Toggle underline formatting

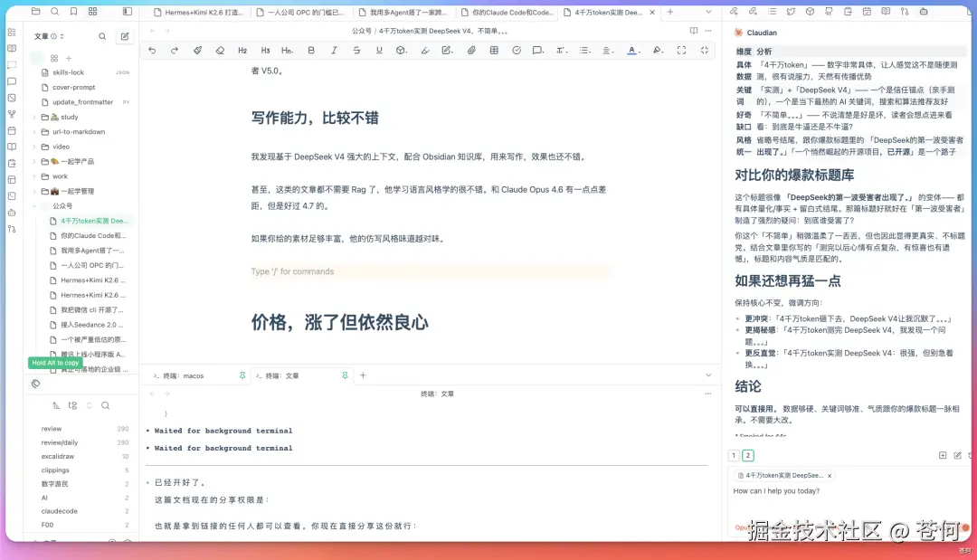click(x=379, y=51)
